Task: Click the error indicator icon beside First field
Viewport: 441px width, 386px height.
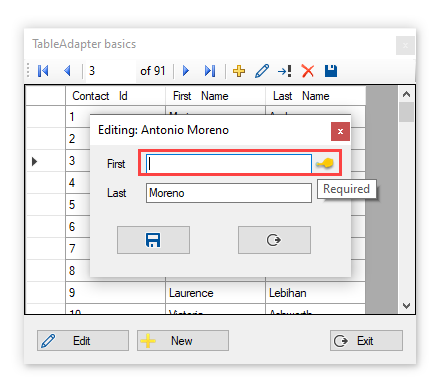Action: click(x=325, y=164)
